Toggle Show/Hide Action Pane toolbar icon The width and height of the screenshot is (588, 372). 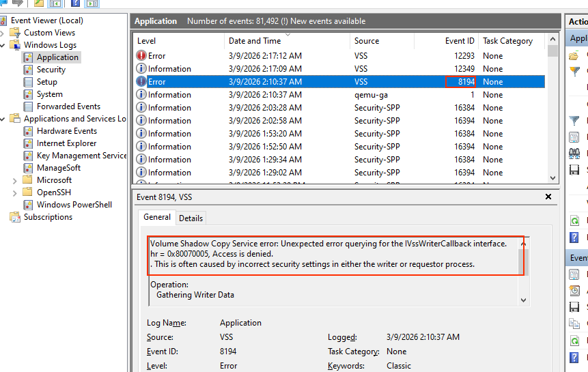click(x=92, y=3)
